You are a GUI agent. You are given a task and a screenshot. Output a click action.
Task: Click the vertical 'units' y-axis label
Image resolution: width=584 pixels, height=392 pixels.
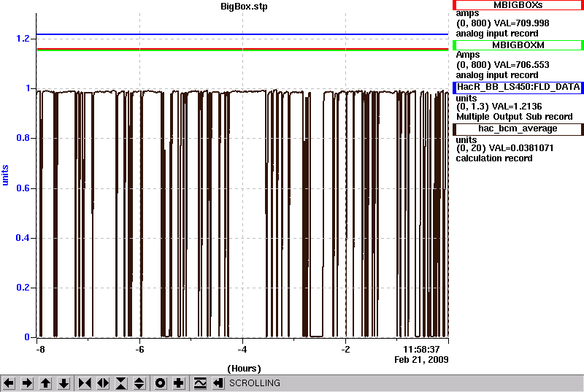pos(5,175)
